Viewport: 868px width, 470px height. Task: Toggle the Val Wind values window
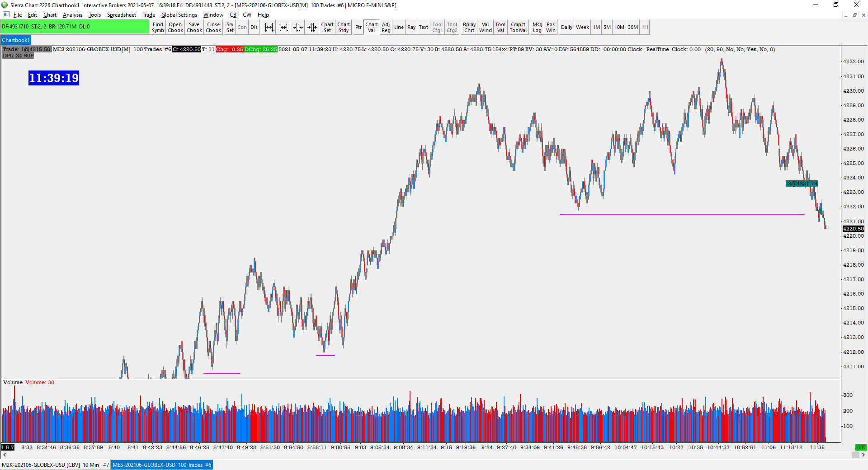pos(486,28)
